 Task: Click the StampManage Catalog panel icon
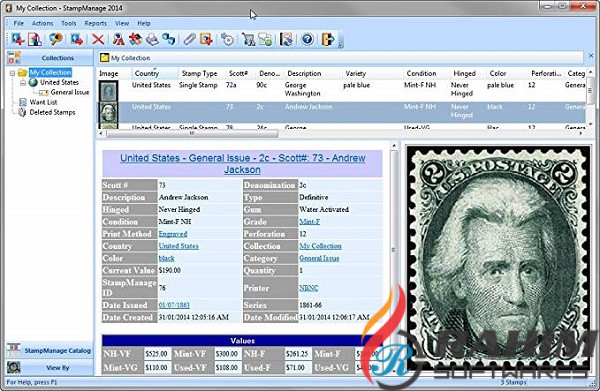point(14,350)
